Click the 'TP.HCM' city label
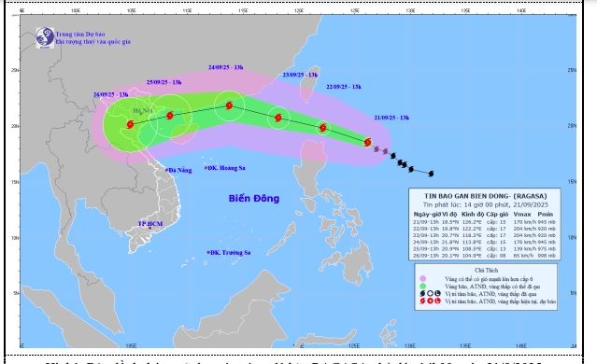The image size is (597, 364). (x=150, y=224)
